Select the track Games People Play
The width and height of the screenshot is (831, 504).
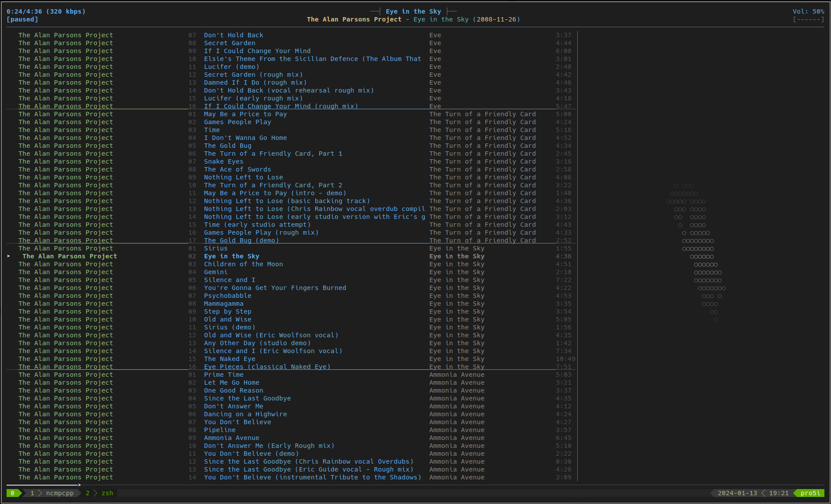click(237, 122)
